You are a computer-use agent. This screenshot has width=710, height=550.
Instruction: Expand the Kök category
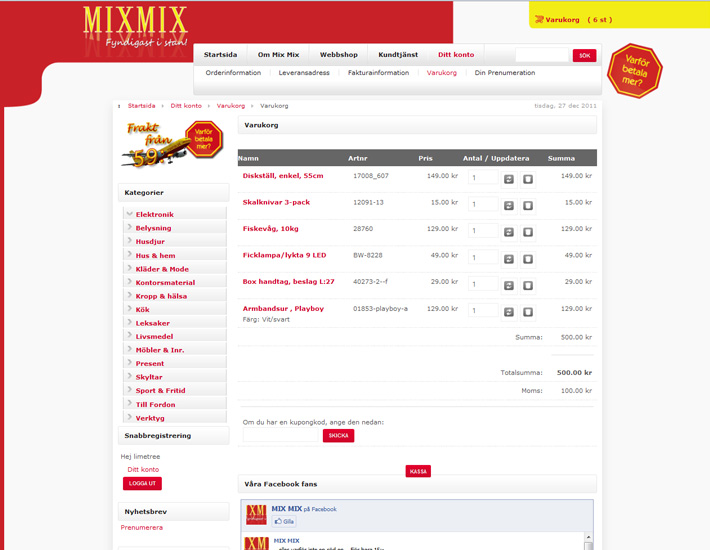(130, 309)
